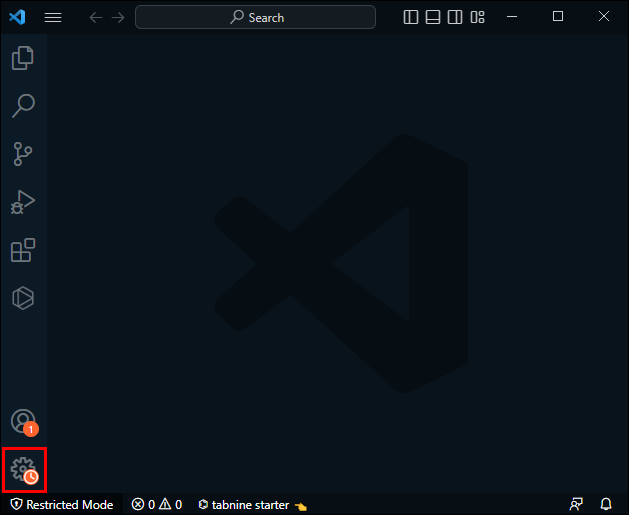This screenshot has width=629, height=515.
Task: Toggle the secondary side bar
Action: coord(455,17)
